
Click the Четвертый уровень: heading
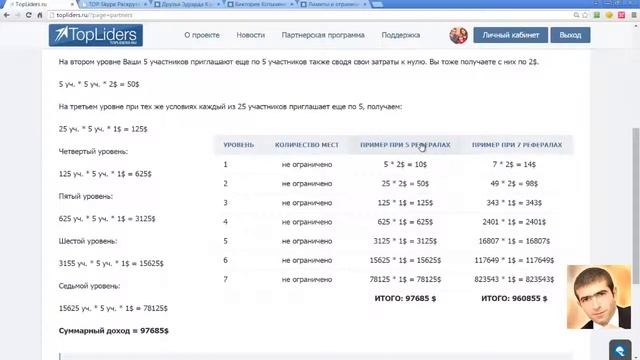pyautogui.click(x=93, y=151)
